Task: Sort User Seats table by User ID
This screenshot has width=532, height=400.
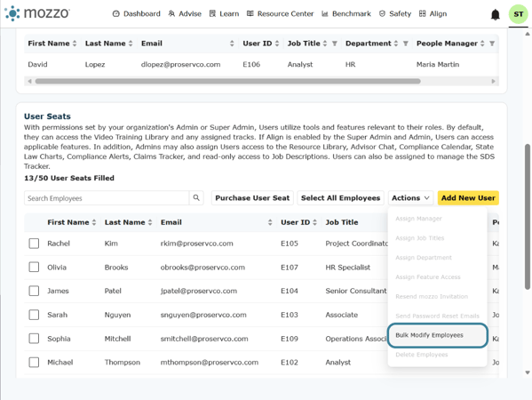Action: click(315, 222)
